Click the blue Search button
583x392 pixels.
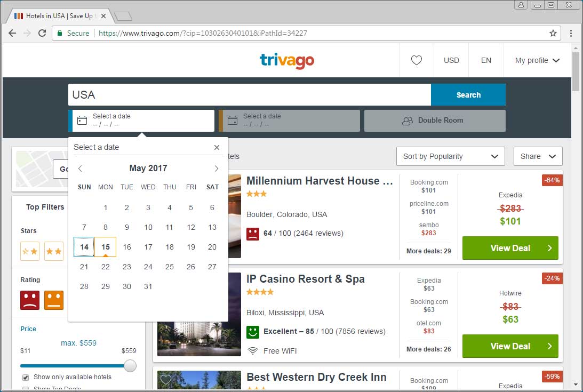[468, 95]
